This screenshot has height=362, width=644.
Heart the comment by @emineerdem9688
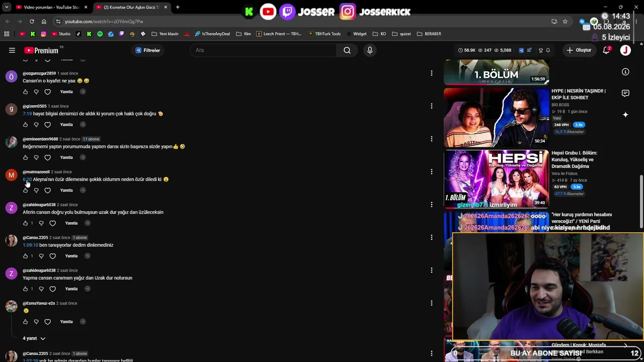tap(47, 157)
